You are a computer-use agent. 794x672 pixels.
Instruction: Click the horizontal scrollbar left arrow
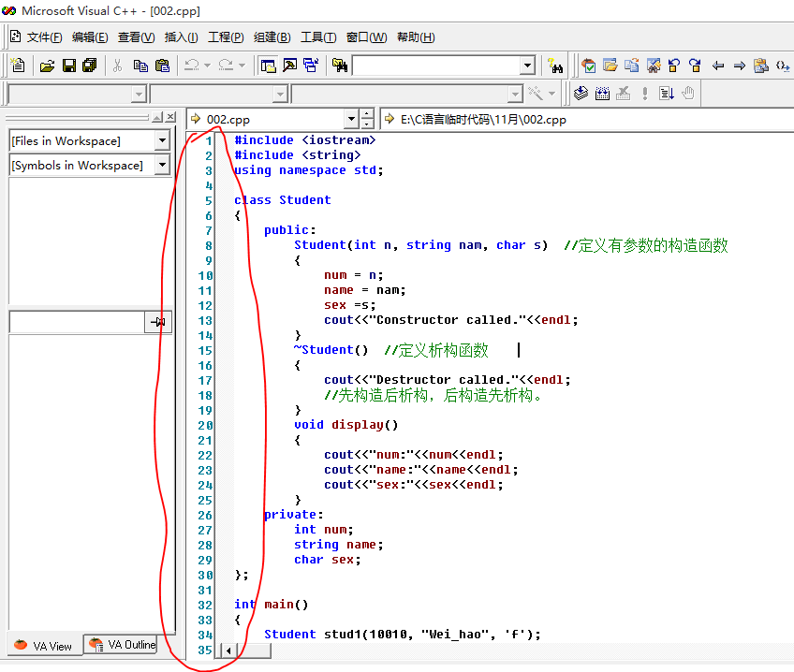(x=228, y=650)
